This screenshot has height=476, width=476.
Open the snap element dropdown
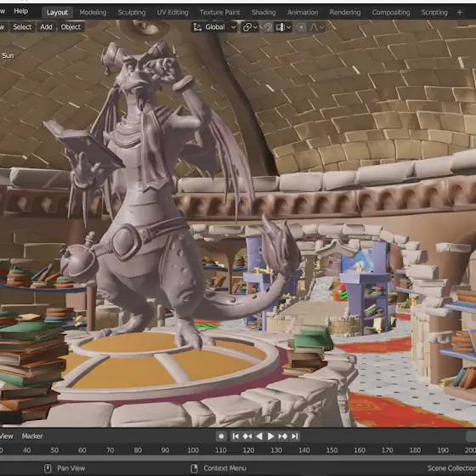(x=283, y=27)
